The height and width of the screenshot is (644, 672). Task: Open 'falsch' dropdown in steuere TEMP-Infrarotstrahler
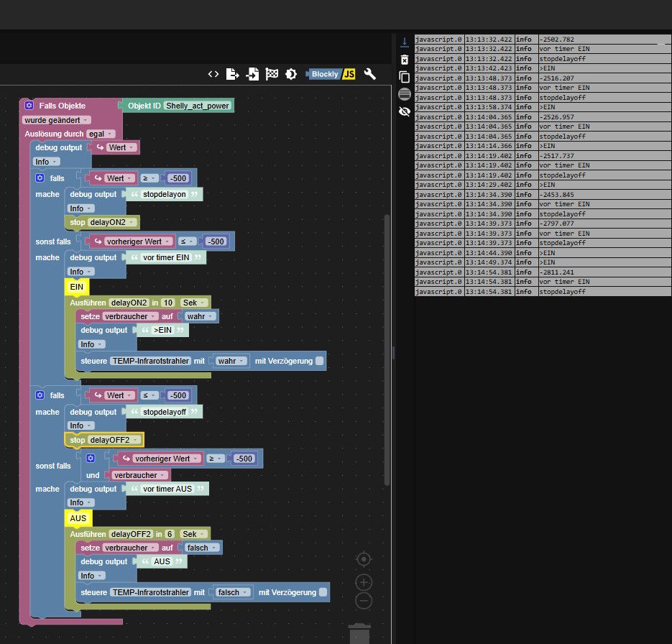pyautogui.click(x=233, y=592)
